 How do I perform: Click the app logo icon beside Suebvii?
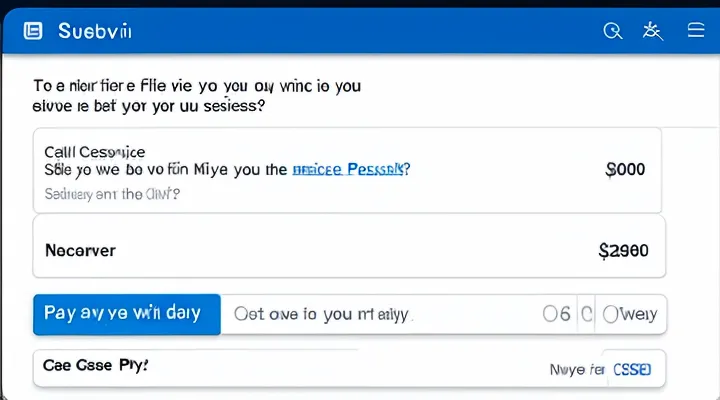coord(33,31)
